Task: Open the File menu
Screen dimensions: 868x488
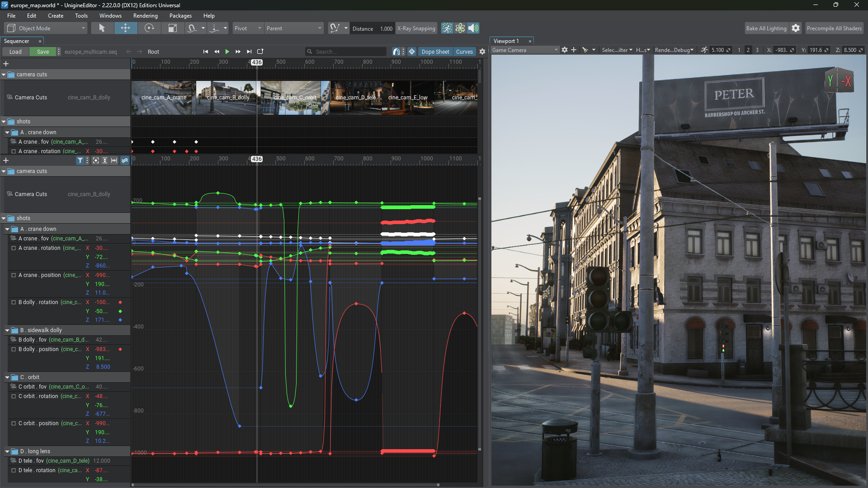Action: click(11, 16)
